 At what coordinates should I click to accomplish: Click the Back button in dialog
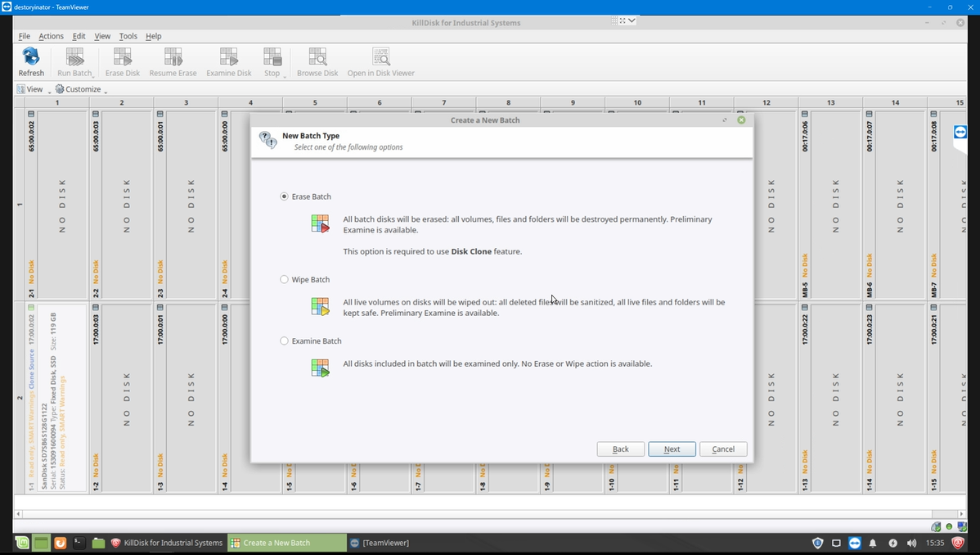tap(621, 449)
